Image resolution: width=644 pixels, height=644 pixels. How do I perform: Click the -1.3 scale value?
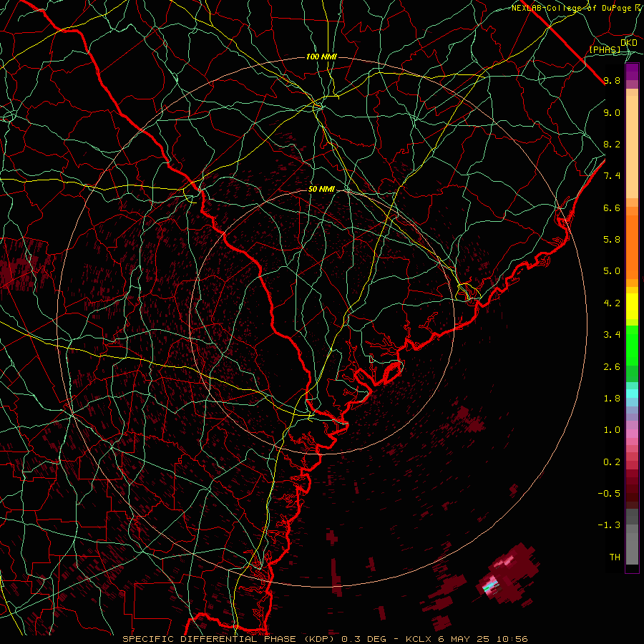point(609,525)
